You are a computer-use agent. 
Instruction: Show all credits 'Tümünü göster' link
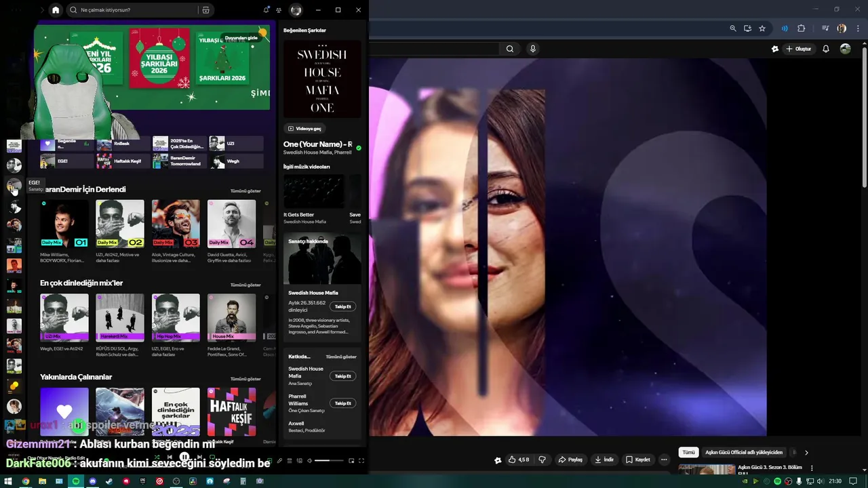pos(340,357)
